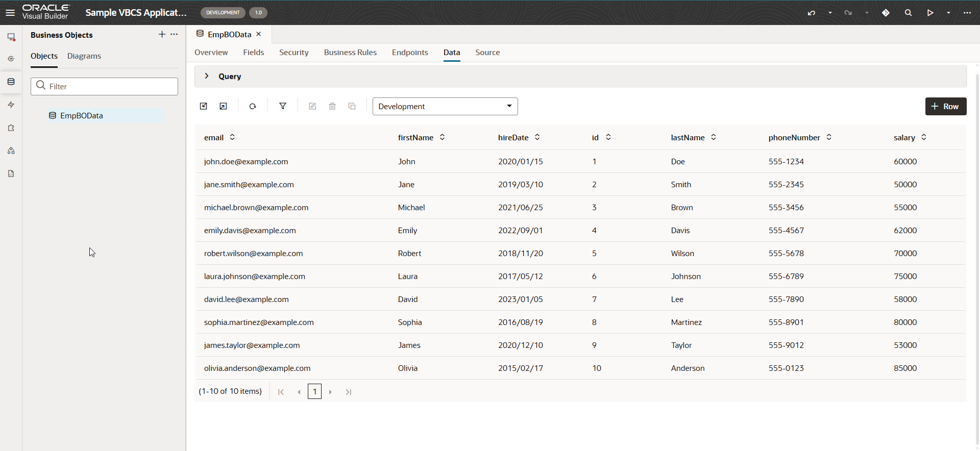
Task: Open the Source view sidebar icon
Action: (x=11, y=173)
